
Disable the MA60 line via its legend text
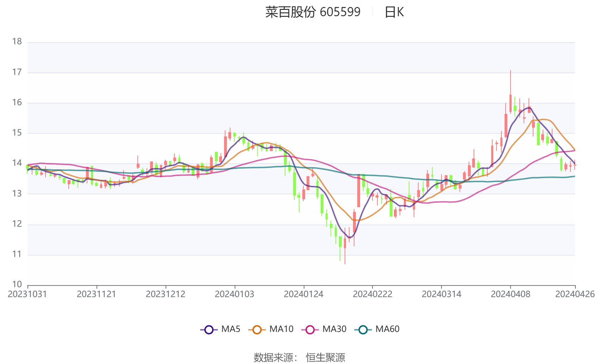pyautogui.click(x=387, y=329)
